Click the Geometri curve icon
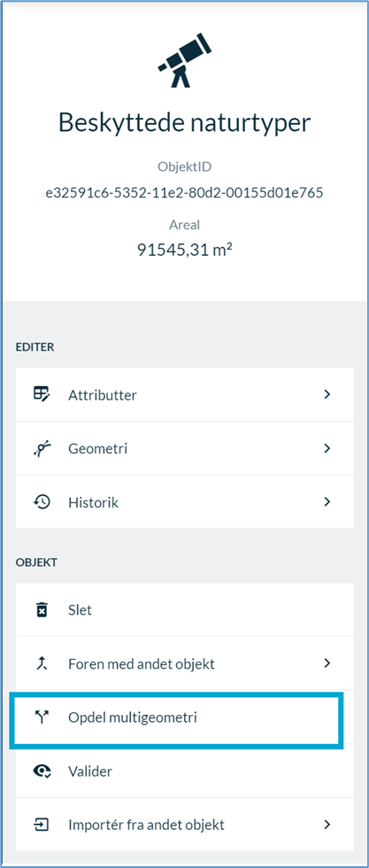369x868 pixels. tap(42, 448)
